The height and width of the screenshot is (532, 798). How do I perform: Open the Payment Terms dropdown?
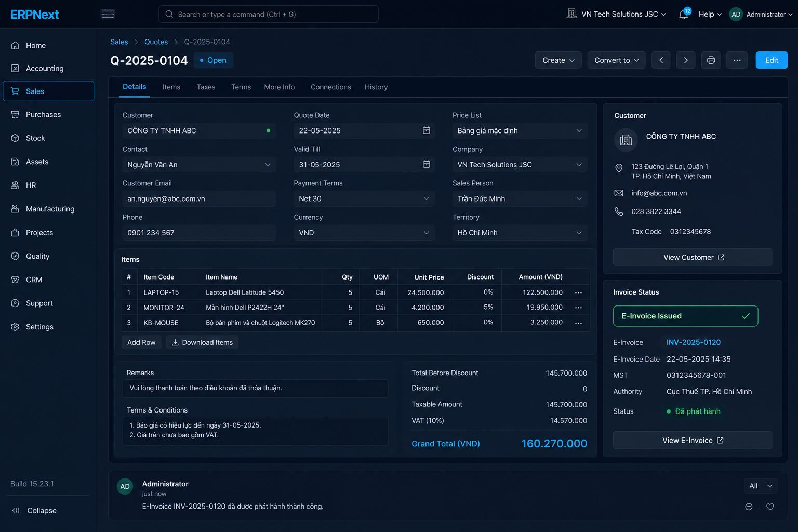[364, 198]
